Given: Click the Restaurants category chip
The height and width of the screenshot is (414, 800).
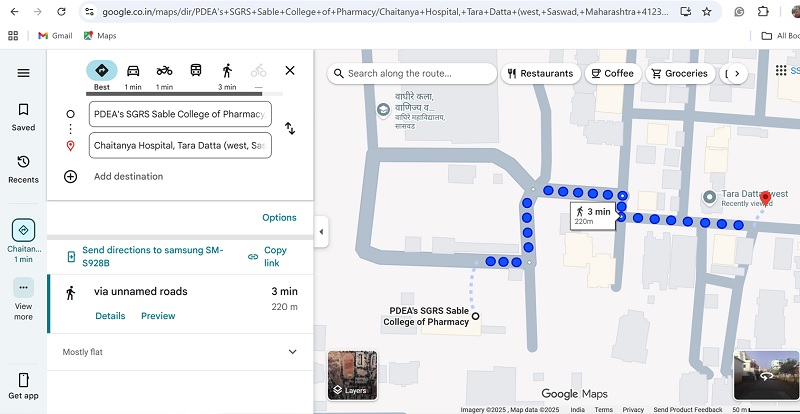Looking at the screenshot, I should coord(539,73).
